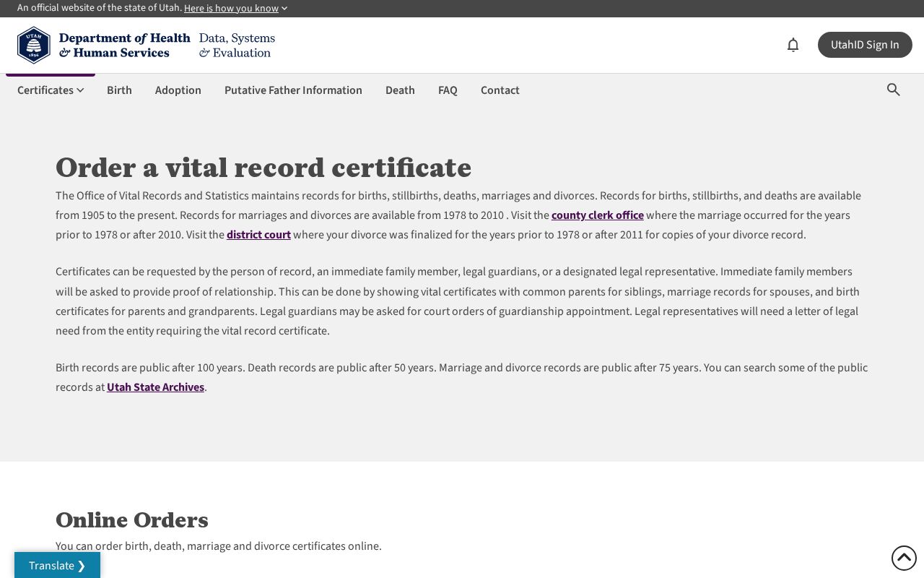Expand 'Here is how you know'
This screenshot has width=924, height=578.
coord(235,8)
